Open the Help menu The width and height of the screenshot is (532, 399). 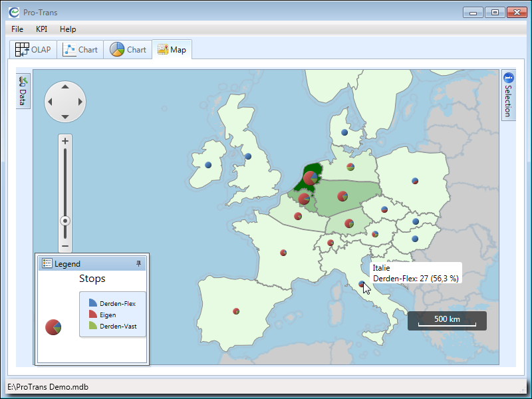[x=68, y=29]
